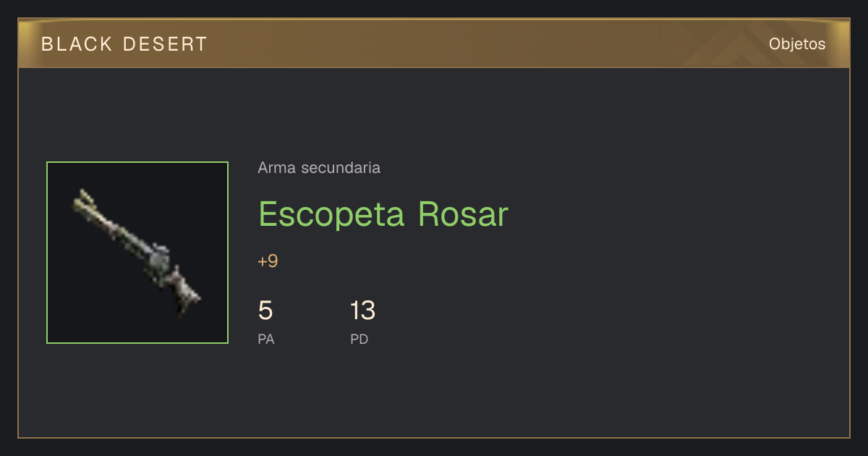The width and height of the screenshot is (868, 456).
Task: Click the dark empty card area below stats
Action: point(434,394)
